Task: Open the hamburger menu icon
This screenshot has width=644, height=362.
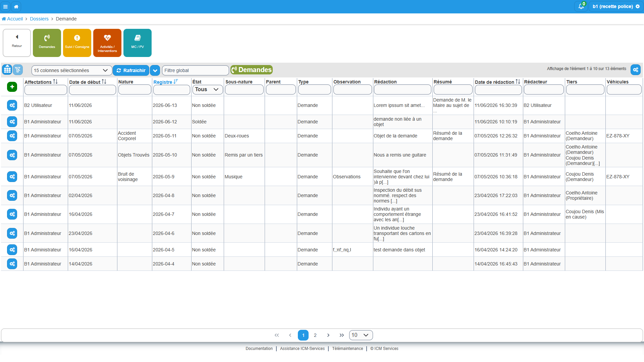Action: (5, 6)
